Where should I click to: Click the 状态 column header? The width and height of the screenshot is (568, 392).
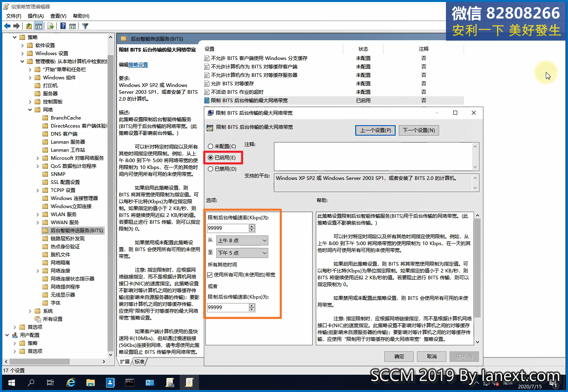coord(363,49)
